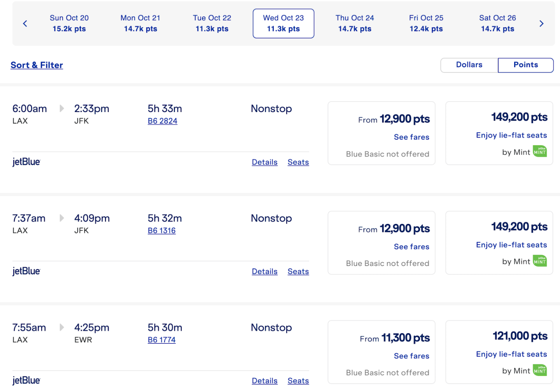The width and height of the screenshot is (560, 392).
Task: Switch fare display to Dollars
Action: [469, 65]
